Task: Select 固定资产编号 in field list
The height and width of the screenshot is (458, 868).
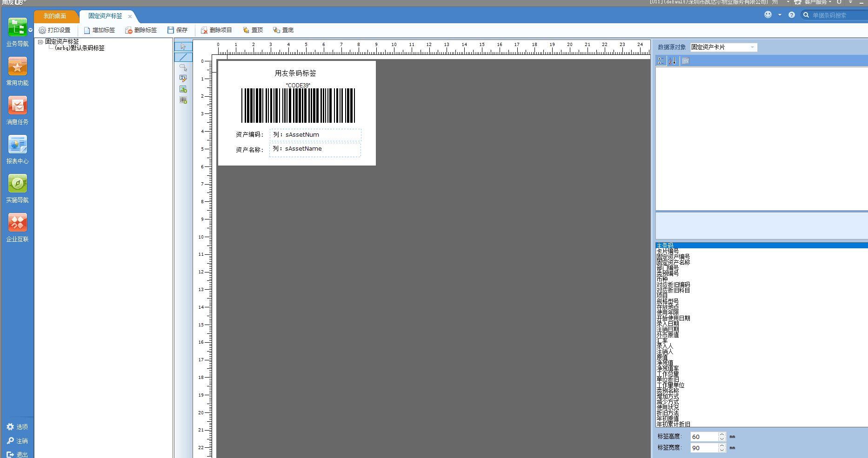Action: pyautogui.click(x=761, y=257)
